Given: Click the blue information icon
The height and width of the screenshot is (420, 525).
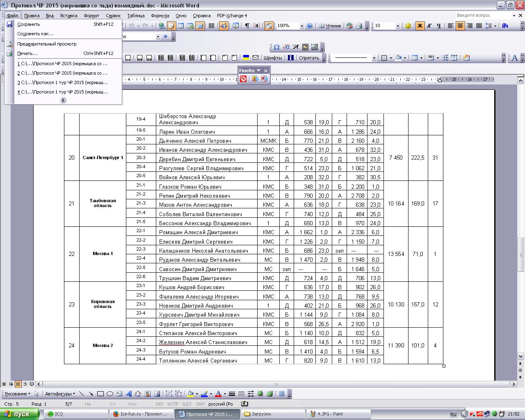Looking at the screenshot, I should [x=290, y=58].
